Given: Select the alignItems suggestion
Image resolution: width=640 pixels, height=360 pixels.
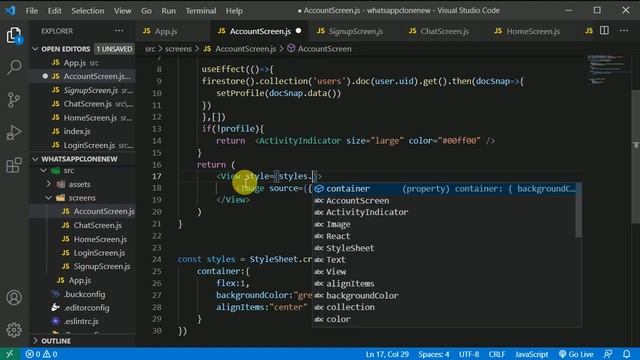Looking at the screenshot, I should [445, 283].
